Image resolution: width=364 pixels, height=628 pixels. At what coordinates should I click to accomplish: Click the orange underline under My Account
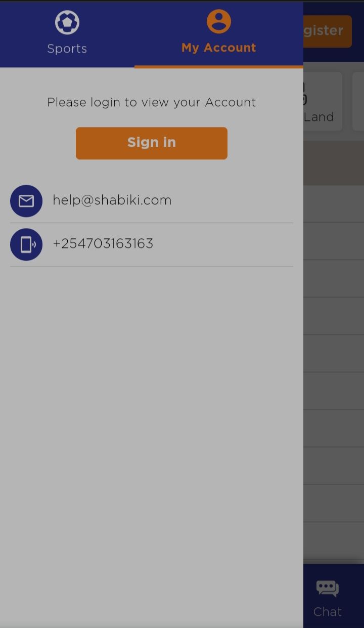(219, 66)
